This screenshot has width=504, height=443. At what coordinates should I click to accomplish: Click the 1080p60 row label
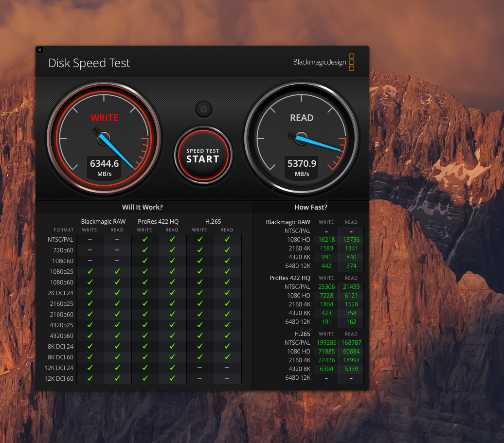(x=62, y=283)
